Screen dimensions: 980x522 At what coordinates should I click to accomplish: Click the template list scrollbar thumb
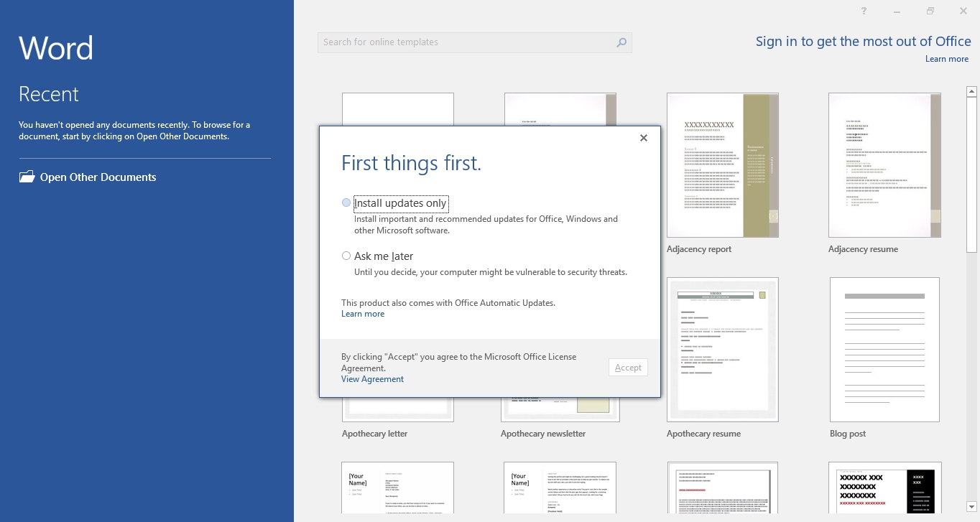971,174
